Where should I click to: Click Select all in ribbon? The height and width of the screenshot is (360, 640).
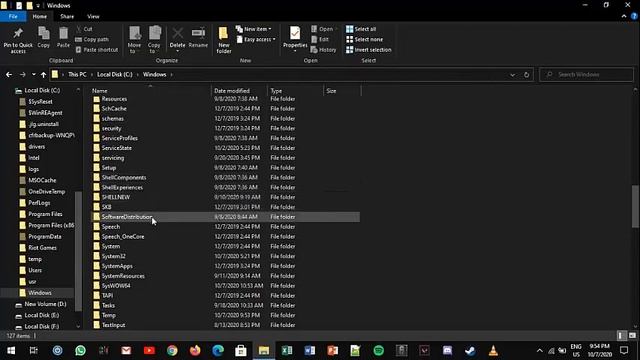click(x=361, y=29)
